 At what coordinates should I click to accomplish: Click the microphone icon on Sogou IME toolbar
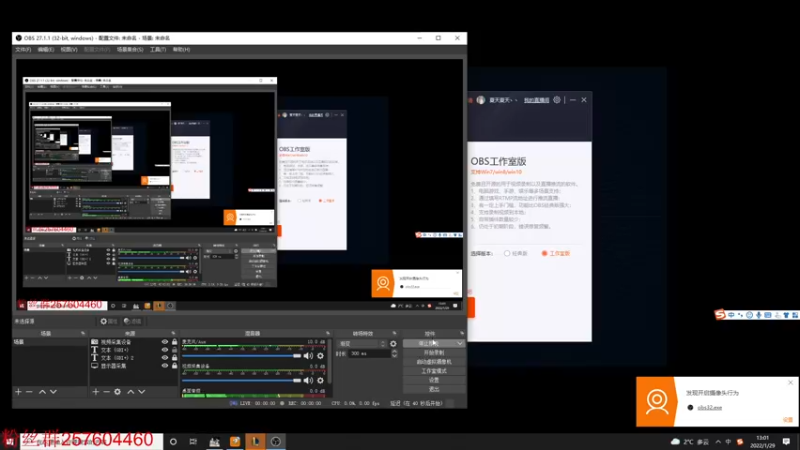(759, 315)
